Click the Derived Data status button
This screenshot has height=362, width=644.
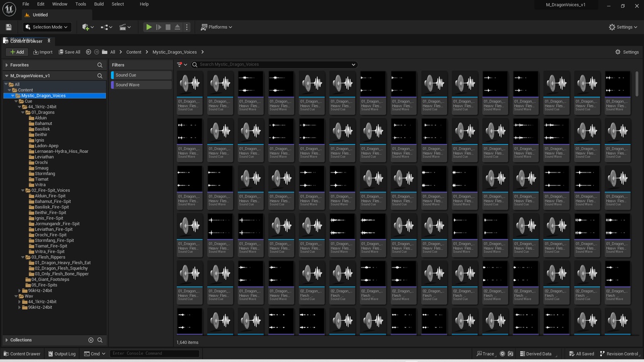536,353
